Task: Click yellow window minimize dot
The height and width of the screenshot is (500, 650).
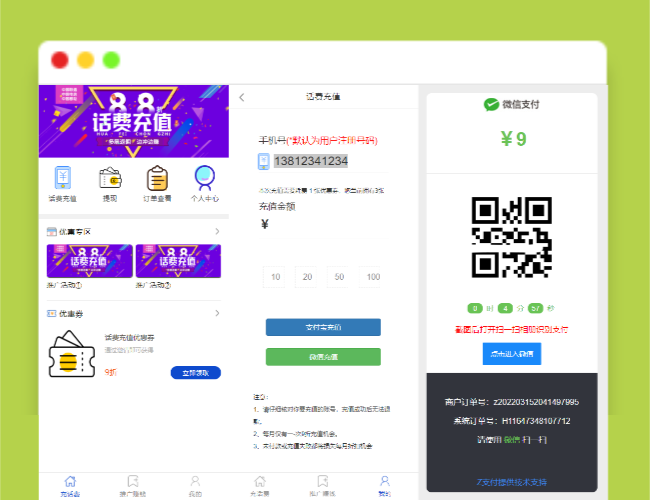Action: click(85, 60)
